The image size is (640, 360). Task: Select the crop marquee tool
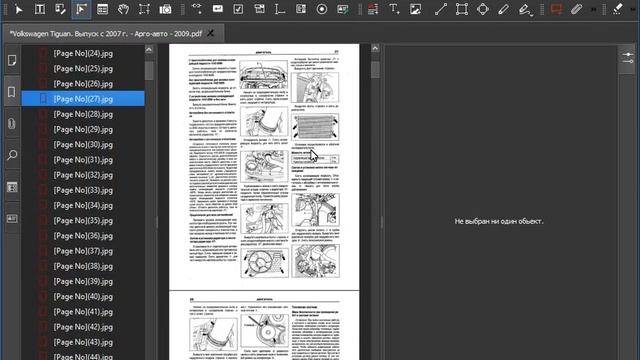pyautogui.click(x=144, y=9)
